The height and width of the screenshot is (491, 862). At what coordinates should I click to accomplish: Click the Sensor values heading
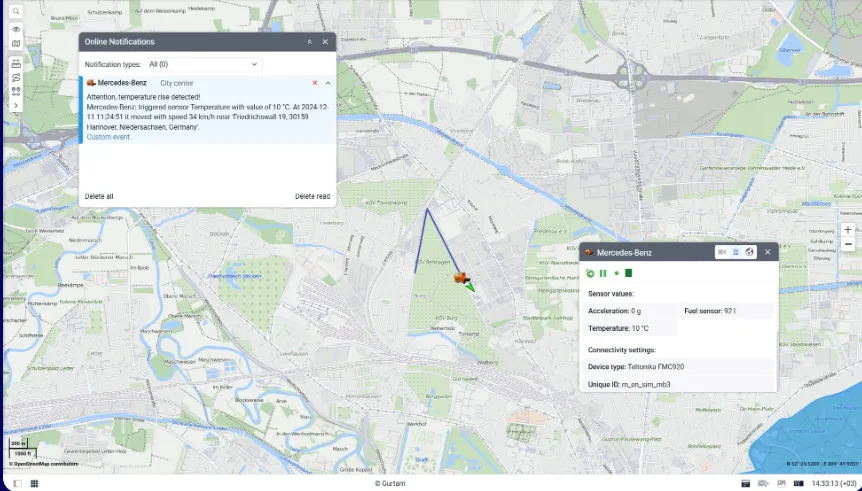[610, 294]
